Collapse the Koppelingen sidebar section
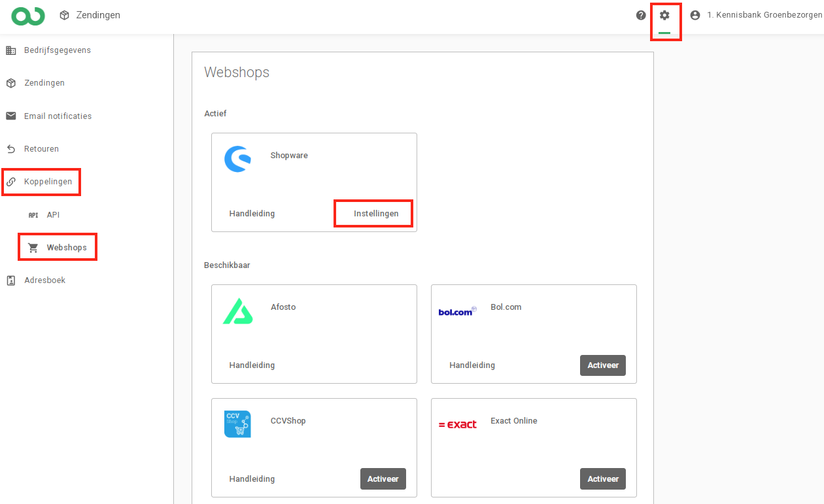This screenshot has width=824, height=504. [x=48, y=182]
